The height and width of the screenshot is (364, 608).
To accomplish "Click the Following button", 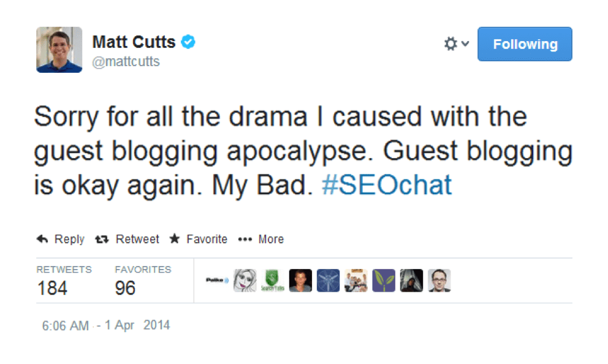I will [525, 44].
